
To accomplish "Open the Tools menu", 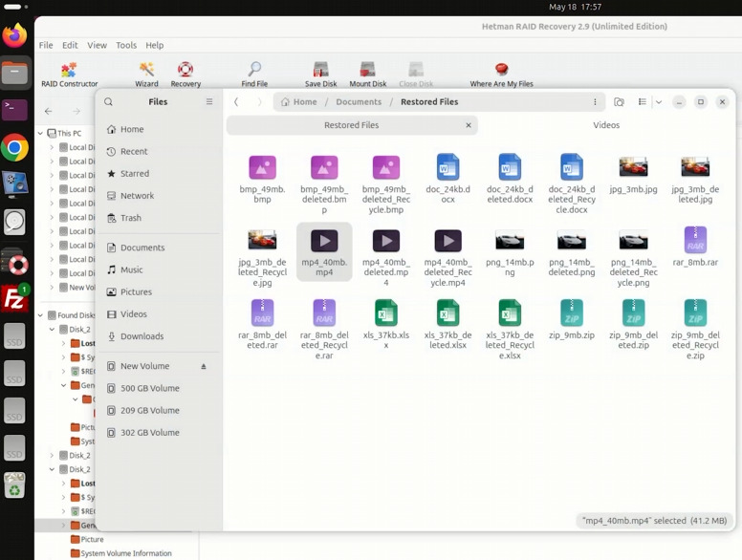I will click(126, 45).
